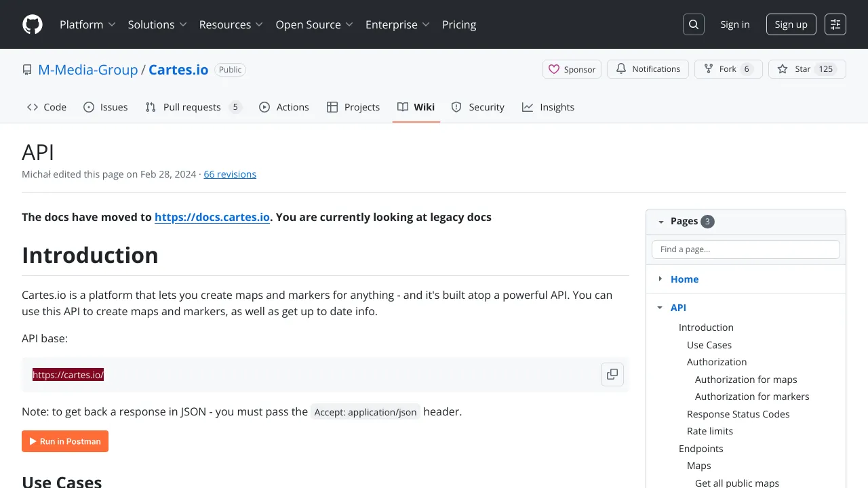Star the repository
This screenshot has height=488, width=868.
(807, 69)
